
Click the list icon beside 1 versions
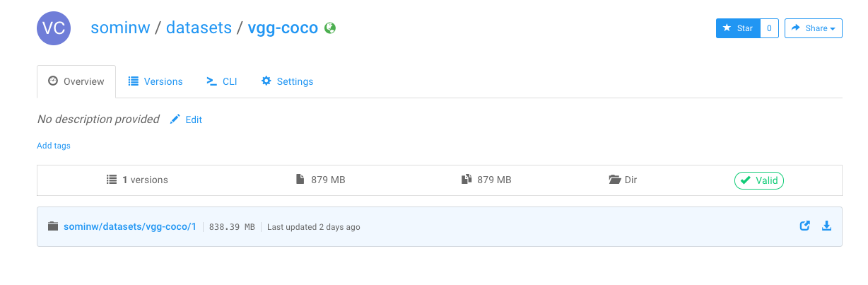coord(111,180)
